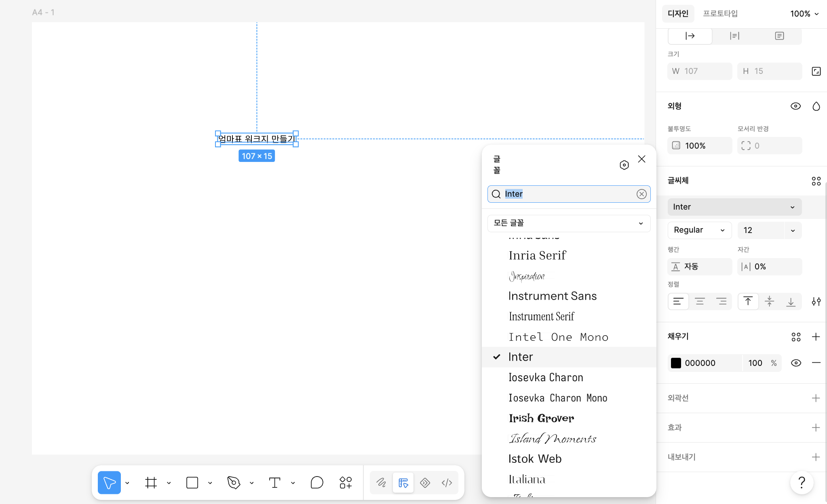Toggle fill visibility eye icon
This screenshot has height=504, width=827.
796,363
